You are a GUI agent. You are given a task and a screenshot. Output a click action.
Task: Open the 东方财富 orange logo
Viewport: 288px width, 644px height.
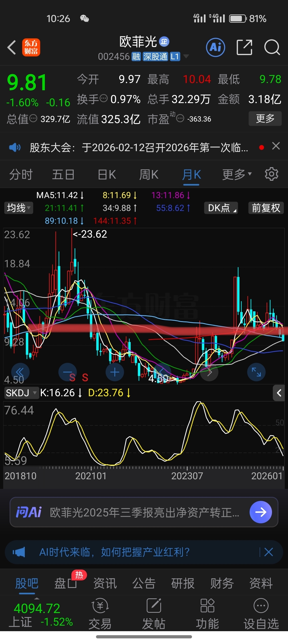31,47
